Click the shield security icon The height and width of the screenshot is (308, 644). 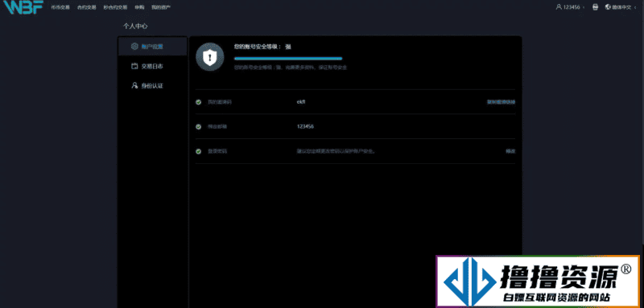(210, 57)
